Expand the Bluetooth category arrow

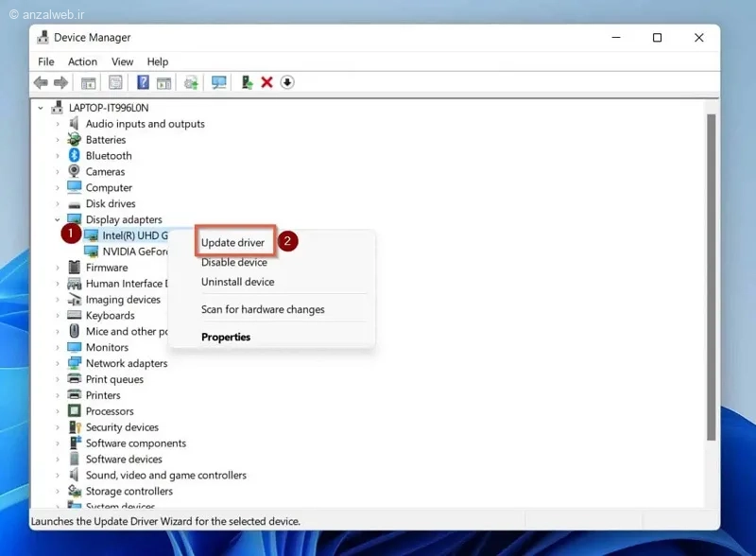pyautogui.click(x=58, y=156)
